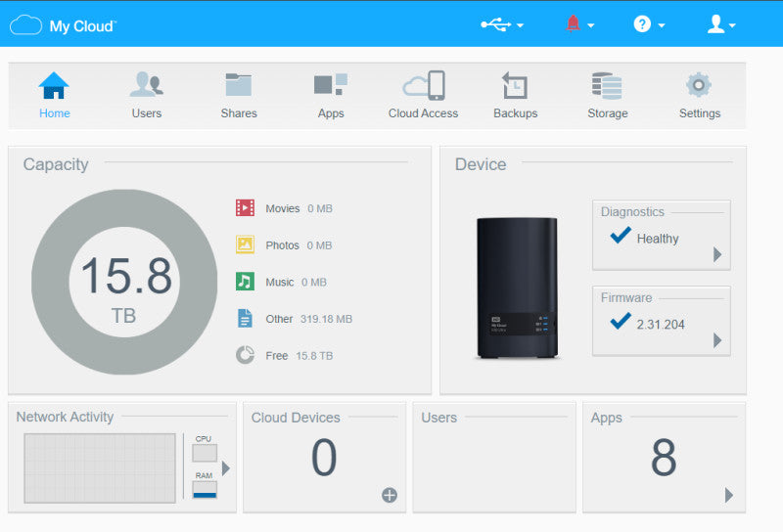
Task: Click the My Cloud device image
Action: [x=517, y=288]
